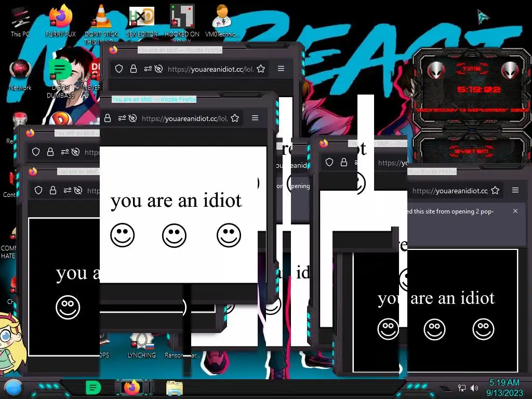Dismiss the pop-up blocked notification bar
Viewport: 532px width, 399px height.
[x=515, y=211]
